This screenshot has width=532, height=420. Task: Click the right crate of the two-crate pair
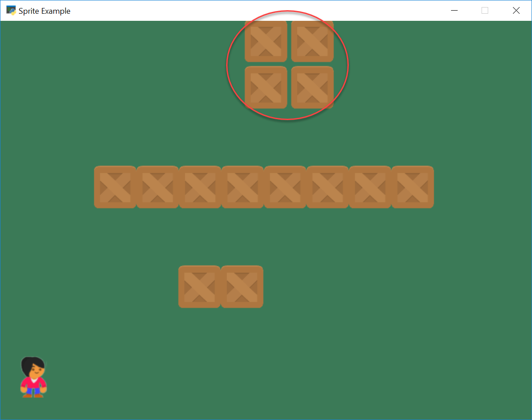coord(242,287)
